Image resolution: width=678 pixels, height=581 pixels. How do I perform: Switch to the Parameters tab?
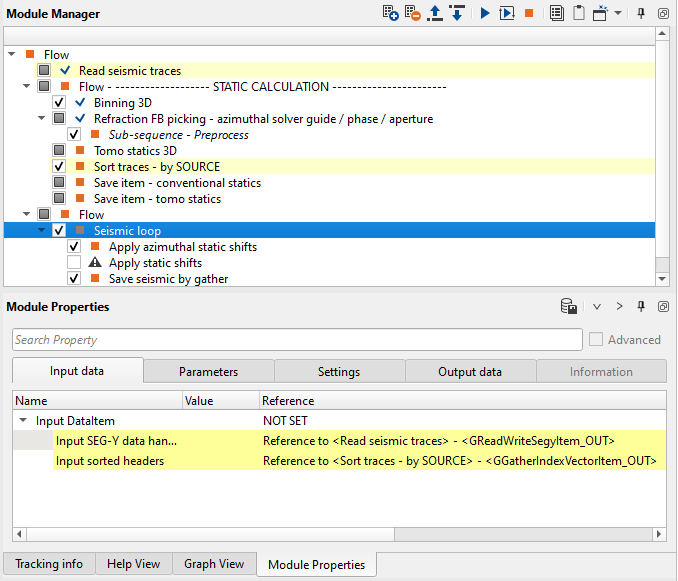pos(208,372)
